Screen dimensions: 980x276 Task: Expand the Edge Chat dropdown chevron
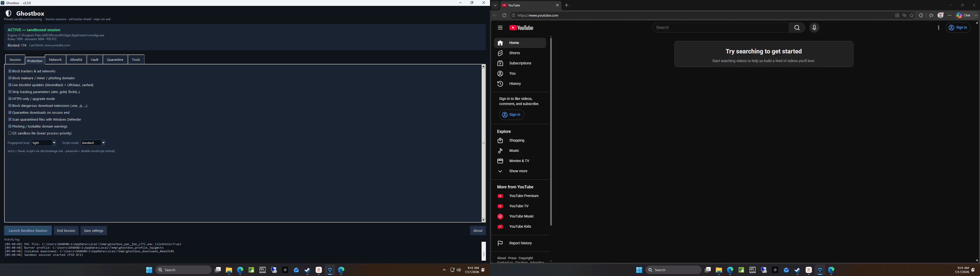pyautogui.click(x=976, y=16)
